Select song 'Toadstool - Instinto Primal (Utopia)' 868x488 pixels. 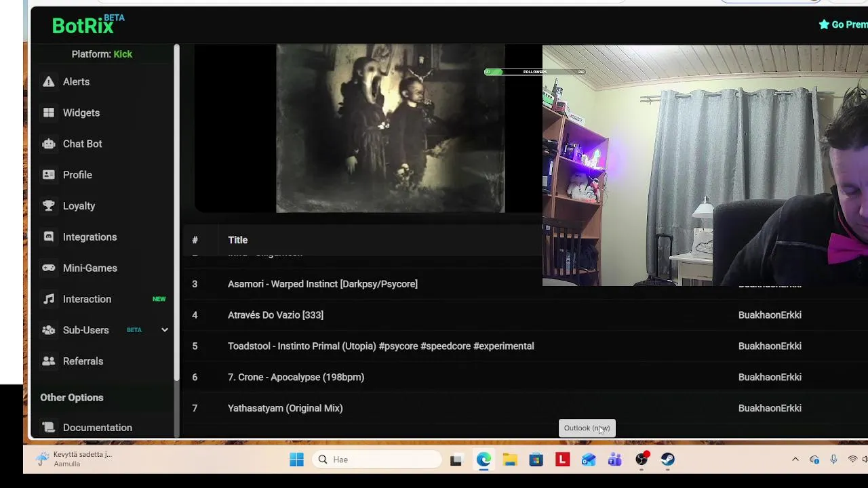(380, 346)
